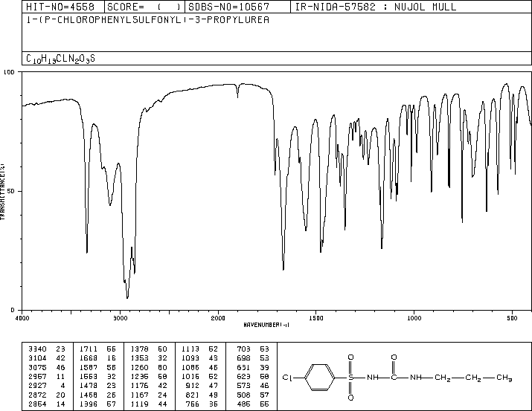Click the CH3 end group in the structure
Screen dimensions: 532x411
(x=504, y=378)
